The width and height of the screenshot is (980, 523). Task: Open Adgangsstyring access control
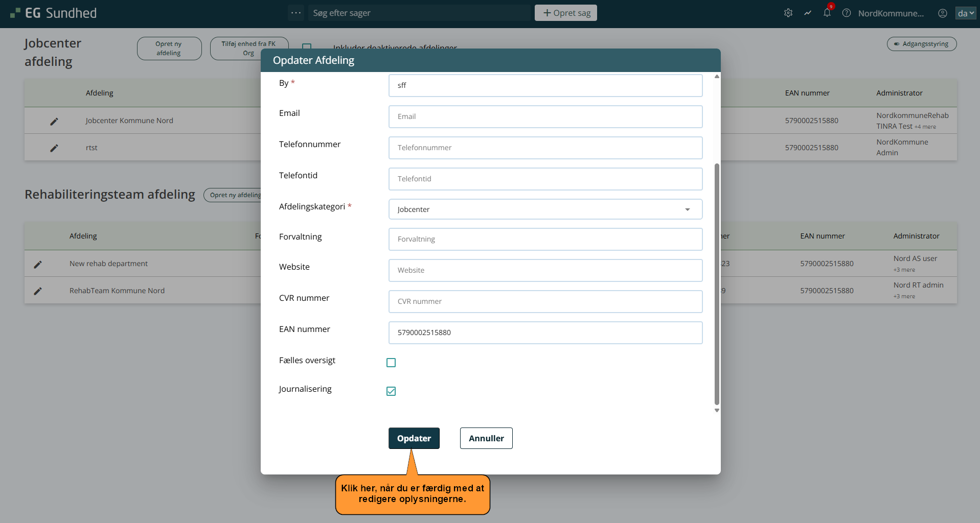point(921,44)
